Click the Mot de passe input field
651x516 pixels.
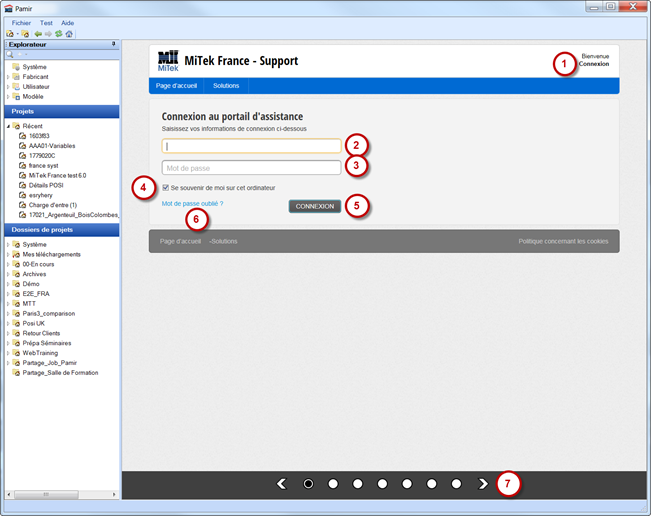[x=251, y=168]
